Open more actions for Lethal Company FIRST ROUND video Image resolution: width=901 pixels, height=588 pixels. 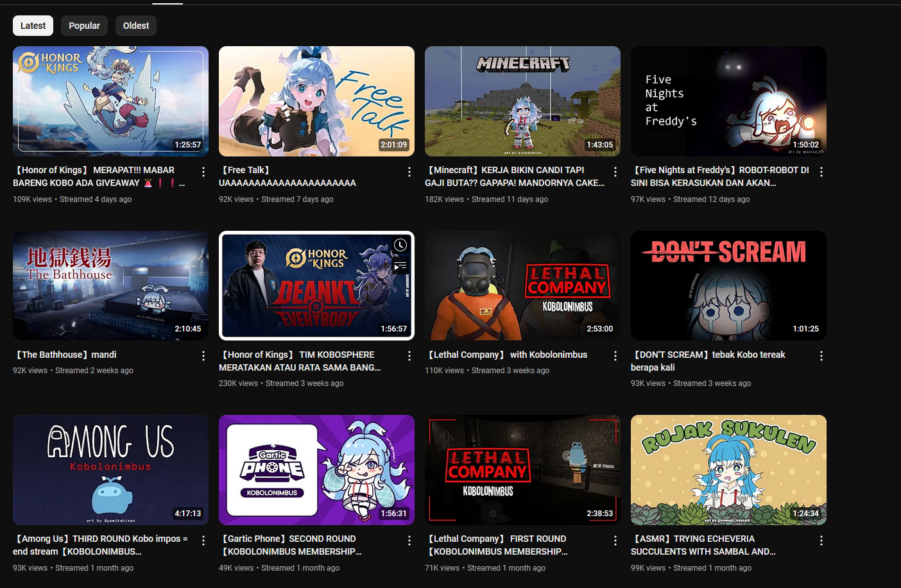coord(615,541)
